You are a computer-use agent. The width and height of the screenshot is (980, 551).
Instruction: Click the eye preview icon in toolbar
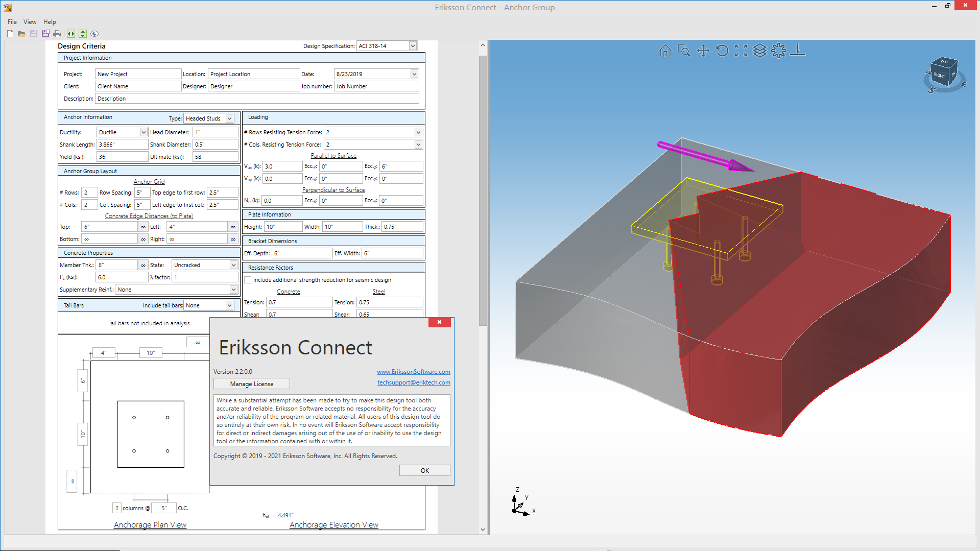pyautogui.click(x=94, y=34)
